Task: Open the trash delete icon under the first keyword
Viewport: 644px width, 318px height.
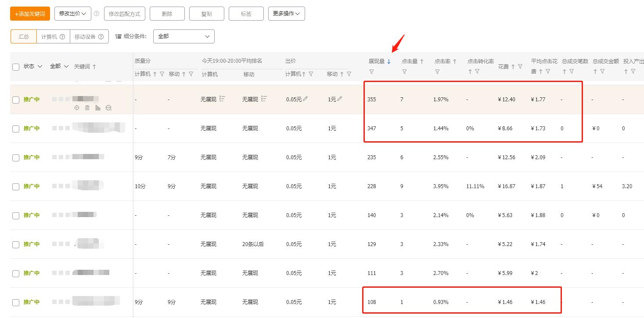Action: pyautogui.click(x=87, y=107)
